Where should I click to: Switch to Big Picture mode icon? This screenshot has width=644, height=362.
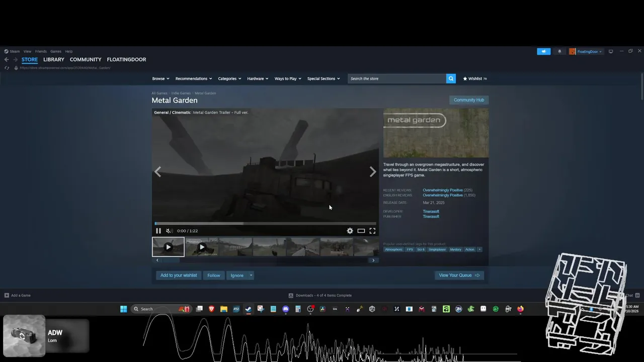pyautogui.click(x=611, y=51)
